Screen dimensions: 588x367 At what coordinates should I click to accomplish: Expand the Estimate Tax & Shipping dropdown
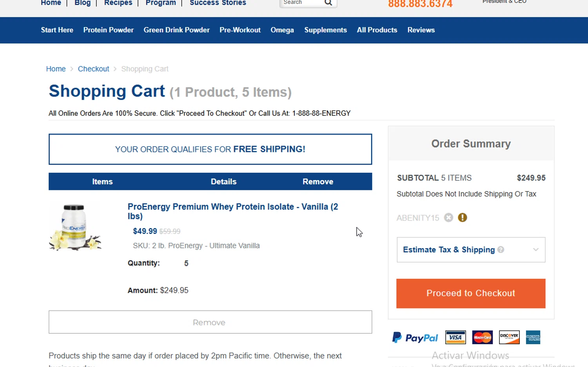coord(535,250)
